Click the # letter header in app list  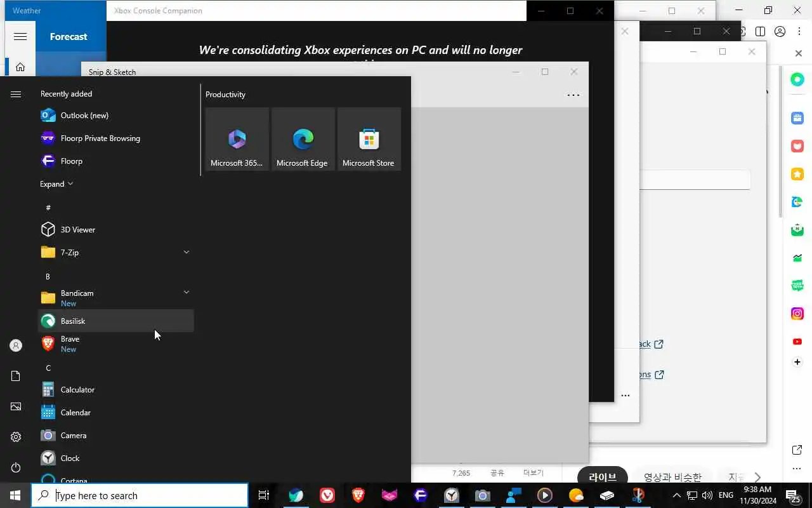pos(48,208)
